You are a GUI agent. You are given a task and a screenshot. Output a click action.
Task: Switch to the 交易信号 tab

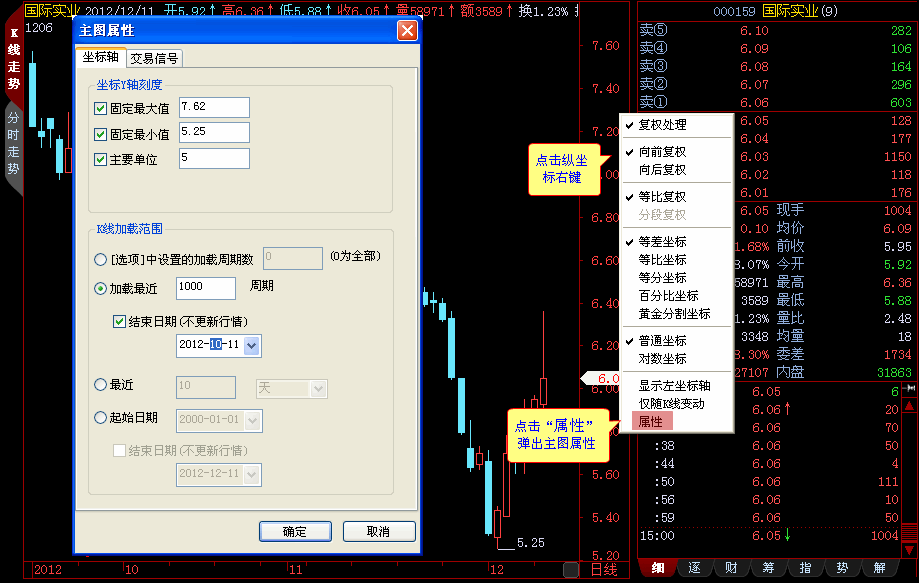(155, 58)
